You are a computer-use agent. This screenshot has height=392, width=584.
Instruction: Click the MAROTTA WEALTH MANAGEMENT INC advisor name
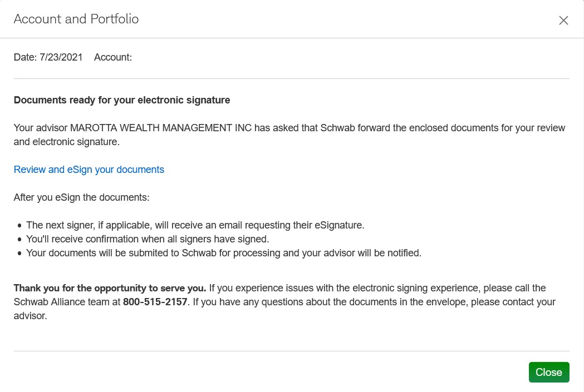[x=162, y=128]
